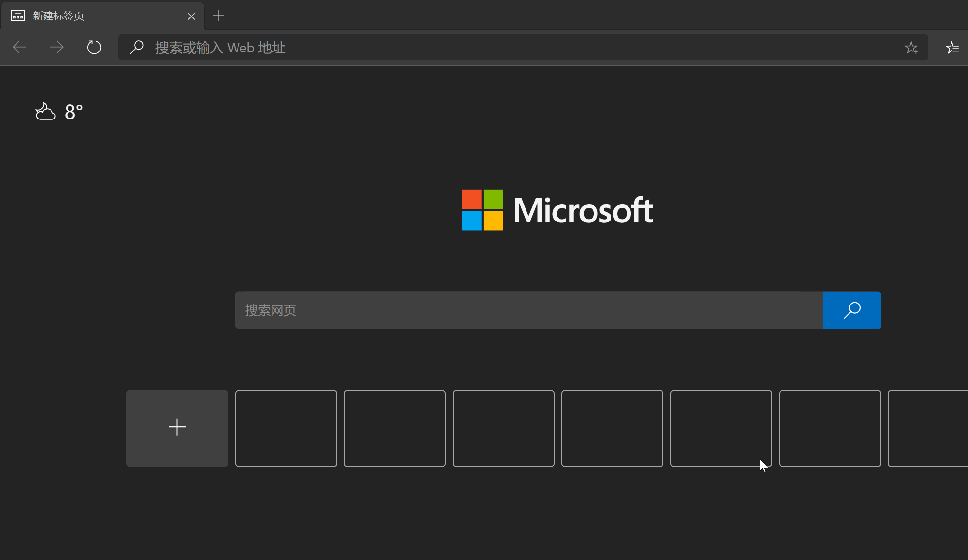The height and width of the screenshot is (560, 968).
Task: Close the 新建标签页 tab
Action: (191, 17)
